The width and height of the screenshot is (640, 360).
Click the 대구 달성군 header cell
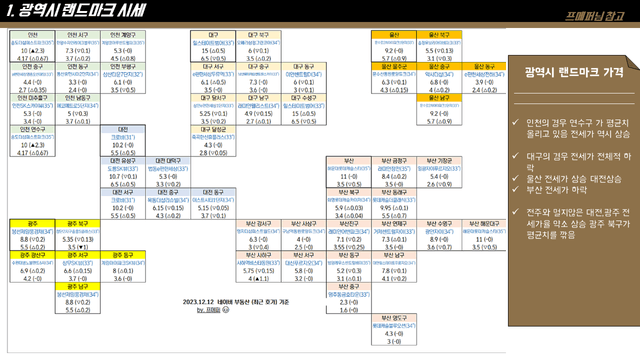click(x=213, y=129)
